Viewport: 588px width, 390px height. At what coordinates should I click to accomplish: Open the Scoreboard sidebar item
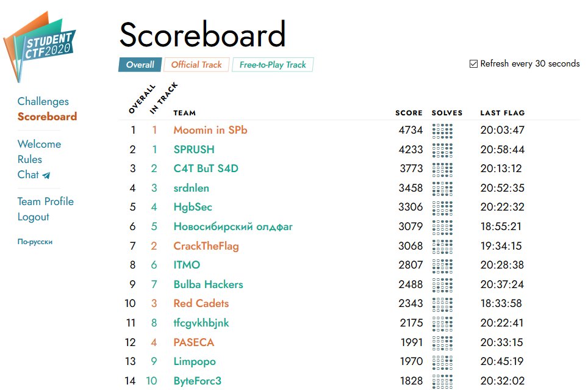pyautogui.click(x=47, y=117)
